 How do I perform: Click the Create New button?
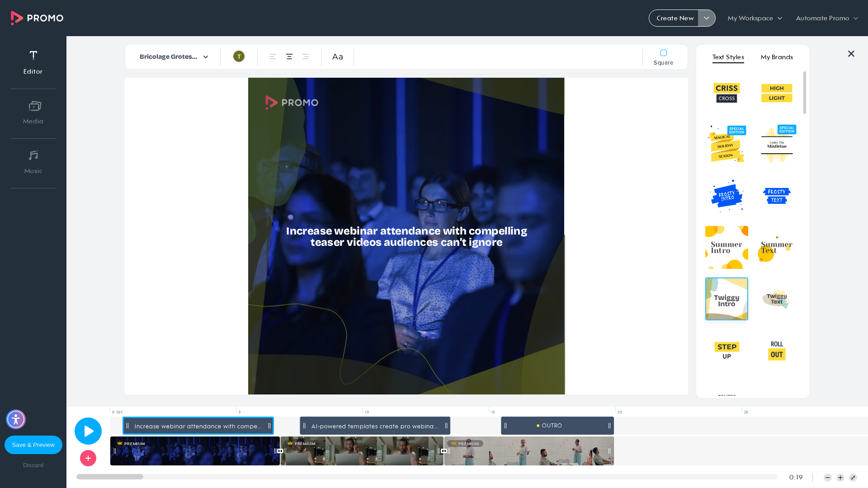[674, 18]
